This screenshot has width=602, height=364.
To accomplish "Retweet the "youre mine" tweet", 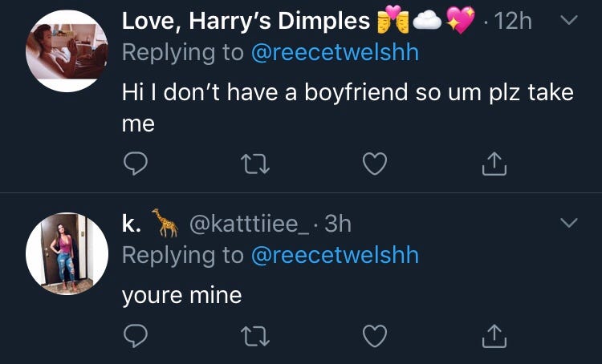I will click(x=254, y=338).
